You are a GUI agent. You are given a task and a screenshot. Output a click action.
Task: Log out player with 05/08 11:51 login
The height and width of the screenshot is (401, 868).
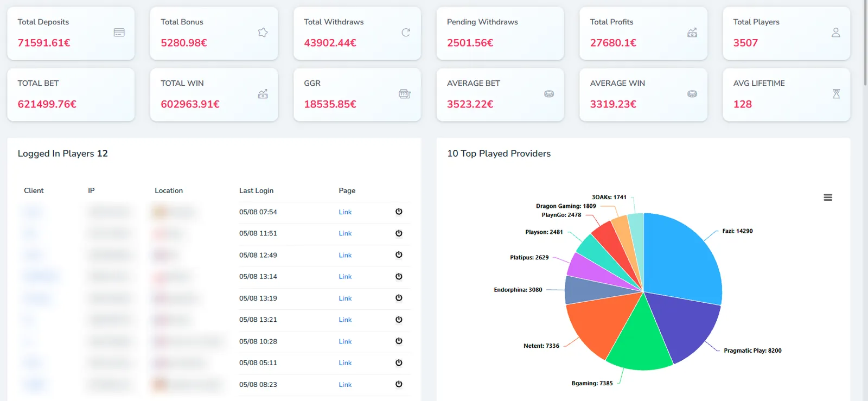coord(399,233)
